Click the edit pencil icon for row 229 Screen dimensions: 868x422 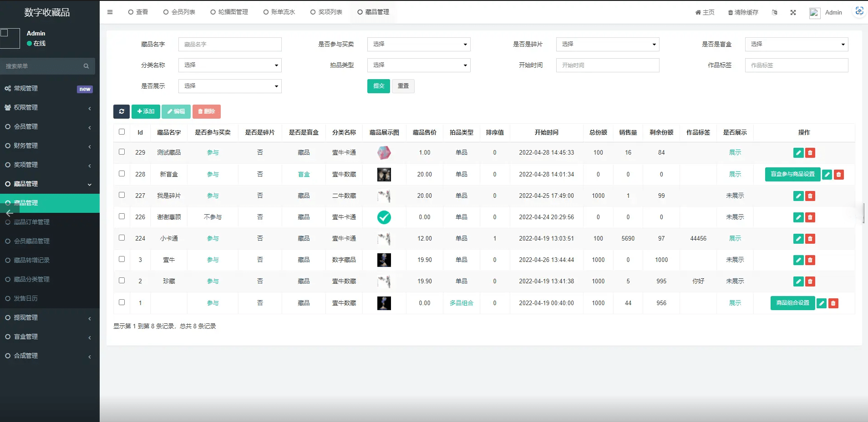[798, 153]
